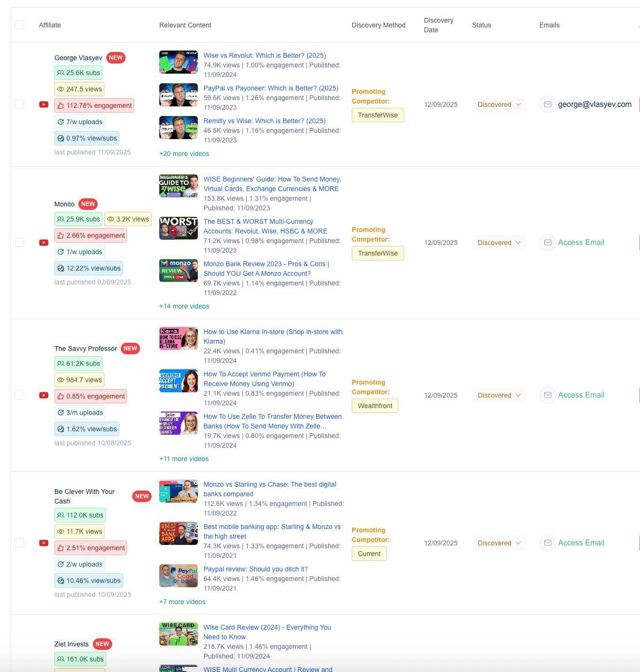Click the YouTube icon beside Be Clever With Your Cash
Viewport: 640px width, 672px height.
[44, 543]
